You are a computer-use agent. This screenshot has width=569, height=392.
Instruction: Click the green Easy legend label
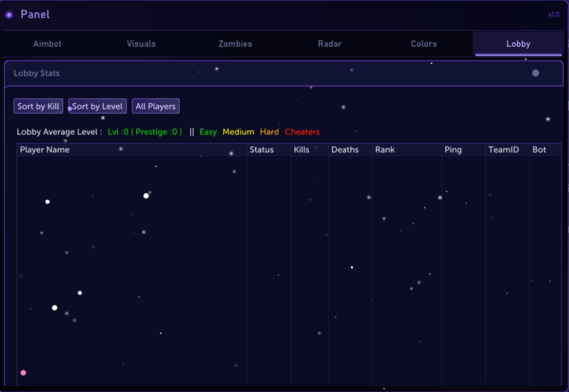click(208, 132)
